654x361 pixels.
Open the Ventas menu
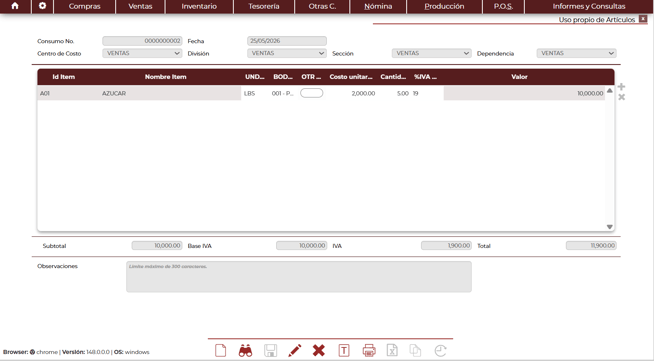(140, 6)
